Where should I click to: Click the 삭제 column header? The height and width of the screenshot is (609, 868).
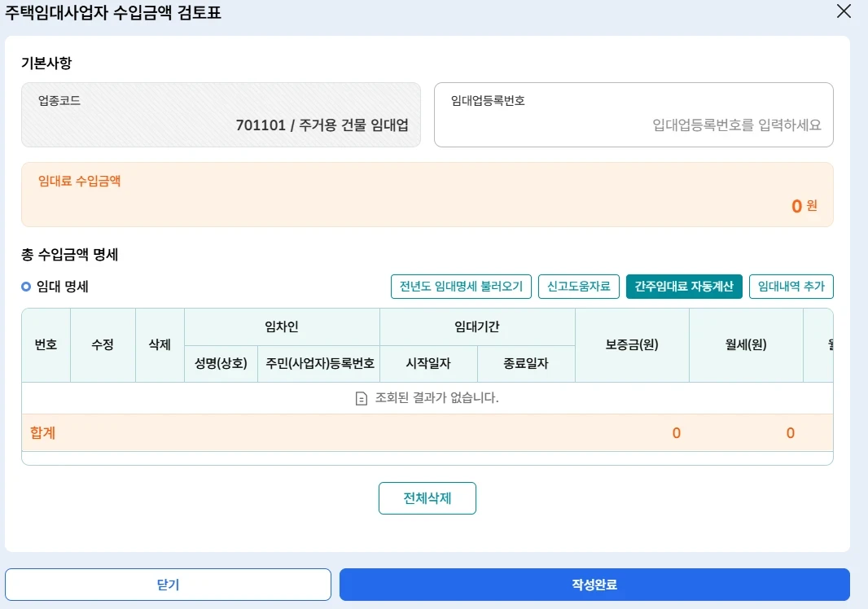160,344
